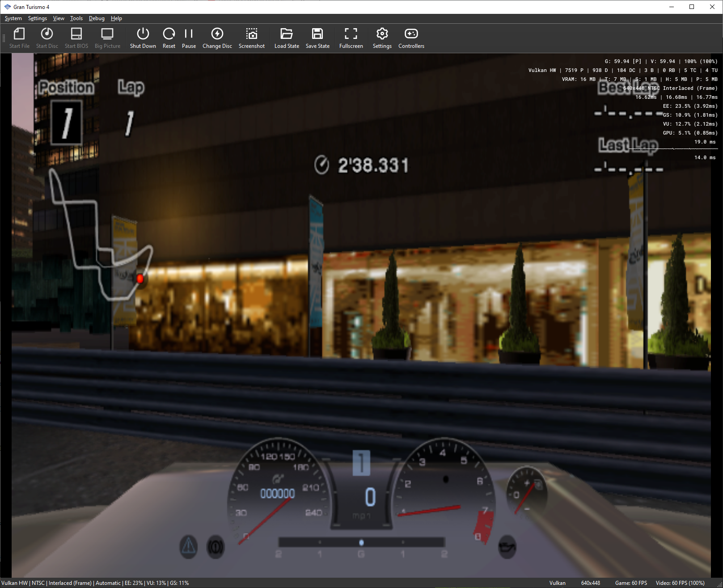The image size is (723, 588).
Task: Click the track minimap in game view
Action: point(101,234)
